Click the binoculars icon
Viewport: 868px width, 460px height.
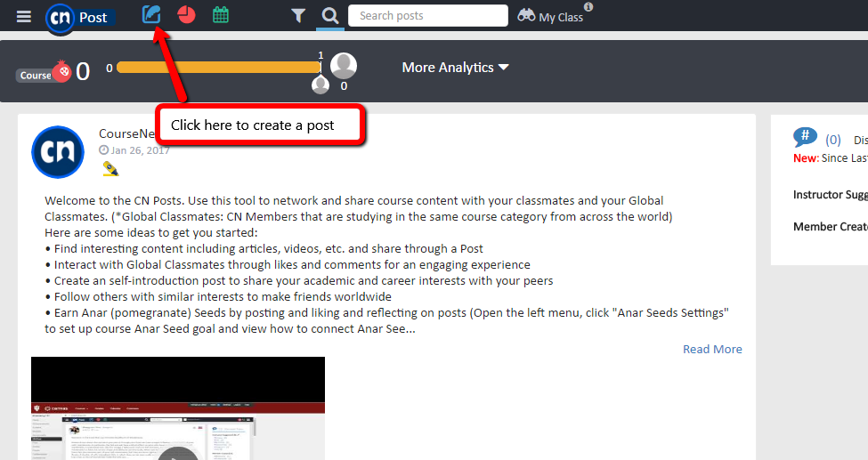[x=526, y=15]
